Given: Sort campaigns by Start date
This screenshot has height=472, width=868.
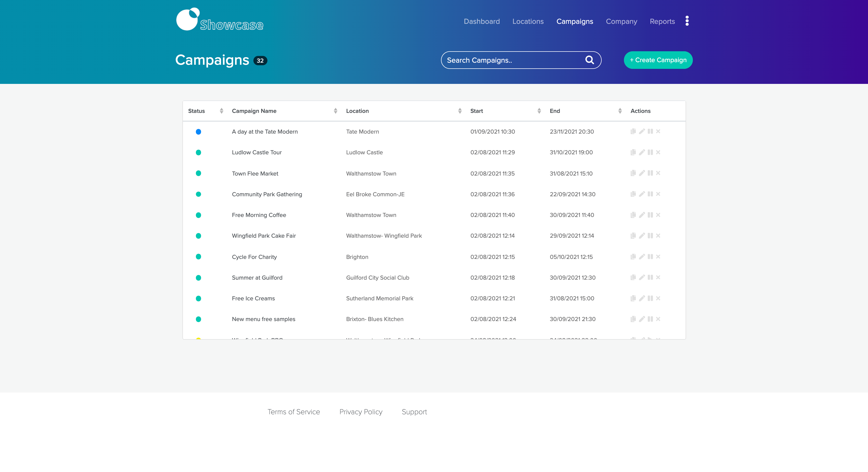Looking at the screenshot, I should pos(539,110).
